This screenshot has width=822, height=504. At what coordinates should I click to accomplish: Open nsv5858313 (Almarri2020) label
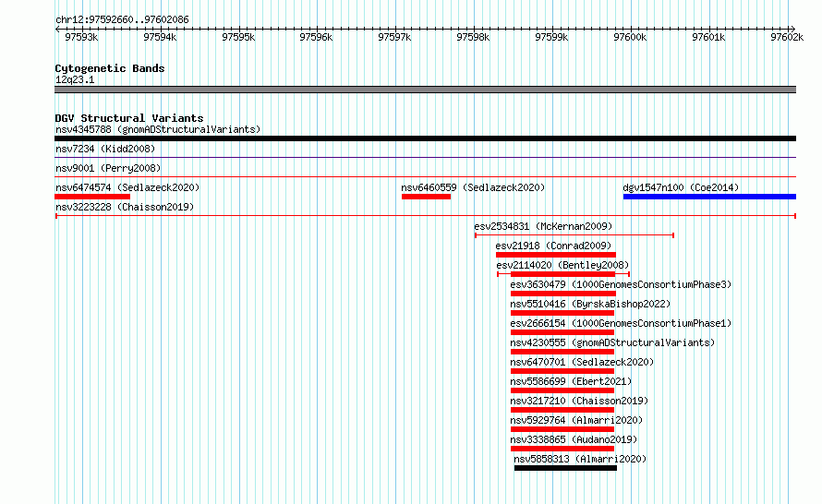[580, 459]
